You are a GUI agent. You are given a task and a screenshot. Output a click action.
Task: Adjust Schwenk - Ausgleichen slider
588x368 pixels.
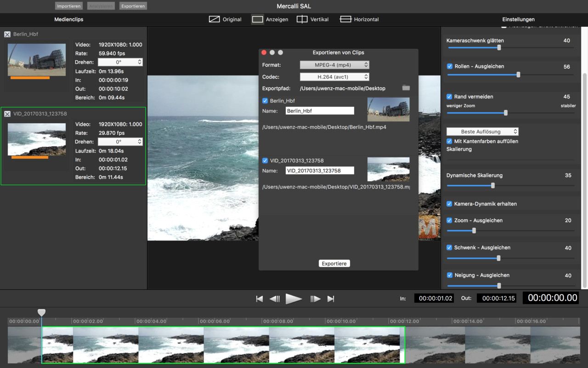tap(498, 259)
